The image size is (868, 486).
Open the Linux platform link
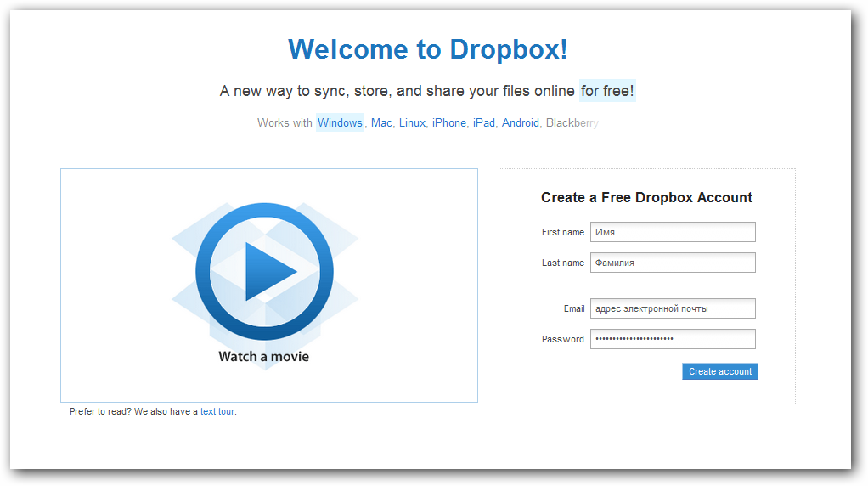coord(413,122)
